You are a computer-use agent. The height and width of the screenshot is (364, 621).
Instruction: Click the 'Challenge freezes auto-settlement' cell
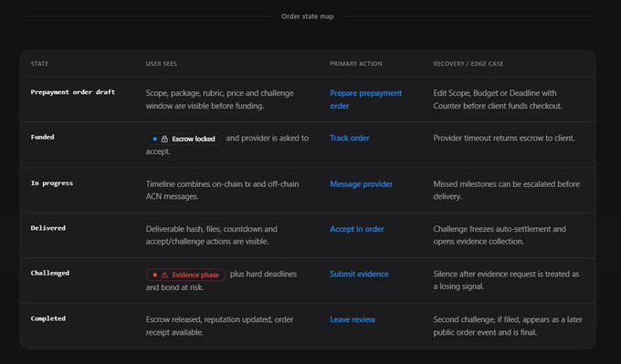click(x=500, y=235)
